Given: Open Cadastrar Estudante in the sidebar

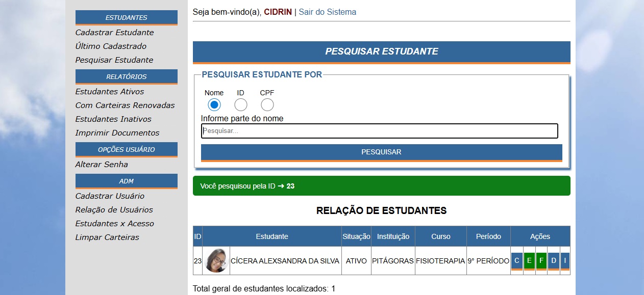Looking at the screenshot, I should click(114, 33).
